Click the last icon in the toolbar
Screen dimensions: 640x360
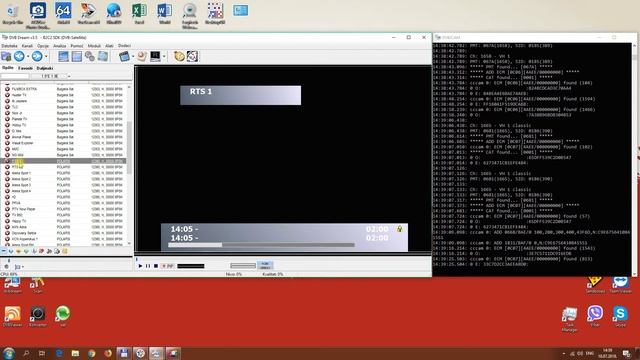(192, 56)
